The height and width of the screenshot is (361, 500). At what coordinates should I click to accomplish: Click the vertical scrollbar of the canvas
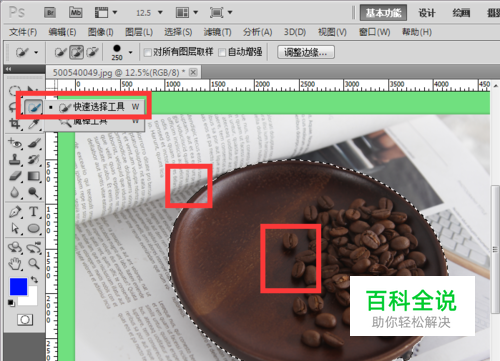(495, 249)
